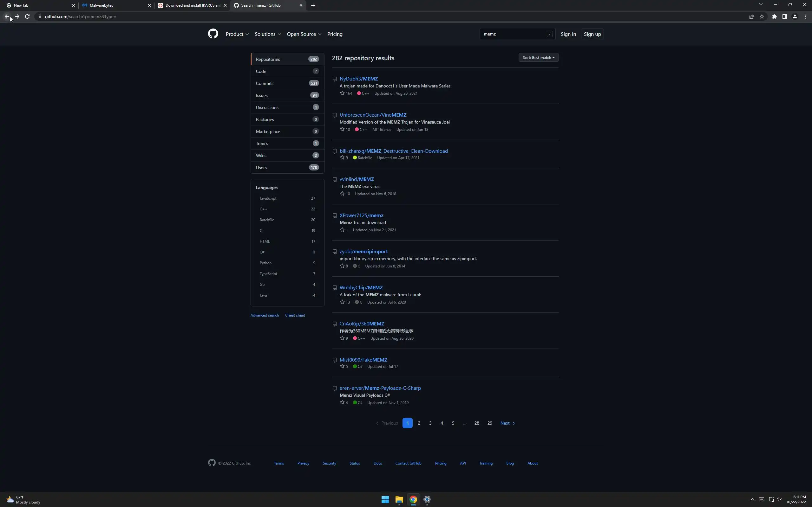Click the memz search input field
The width and height of the screenshot is (812, 507).
point(514,34)
